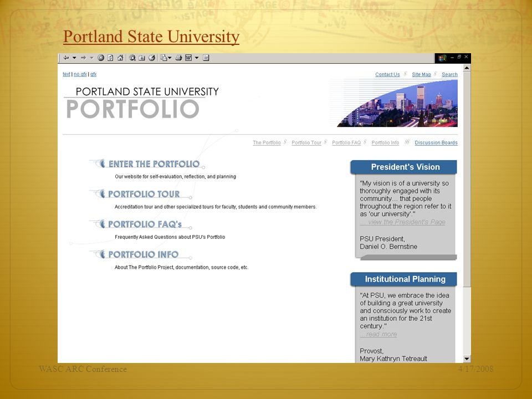The height and width of the screenshot is (399, 532).
Task: Open the Discussion Boards navigation link
Action: [x=436, y=142]
